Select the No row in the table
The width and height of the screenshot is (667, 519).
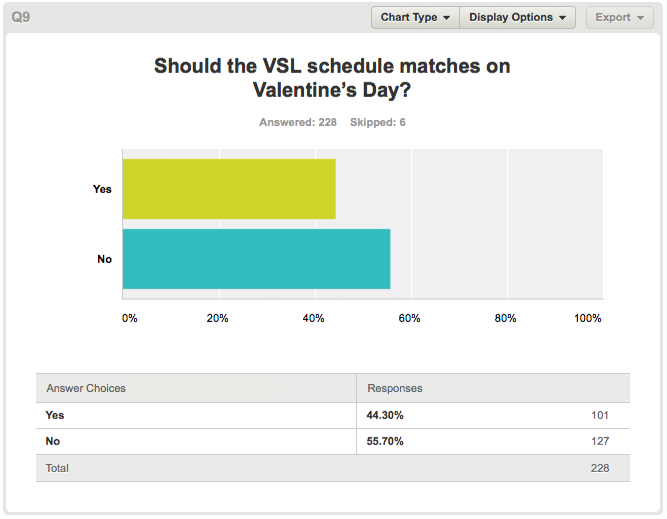coord(333,441)
